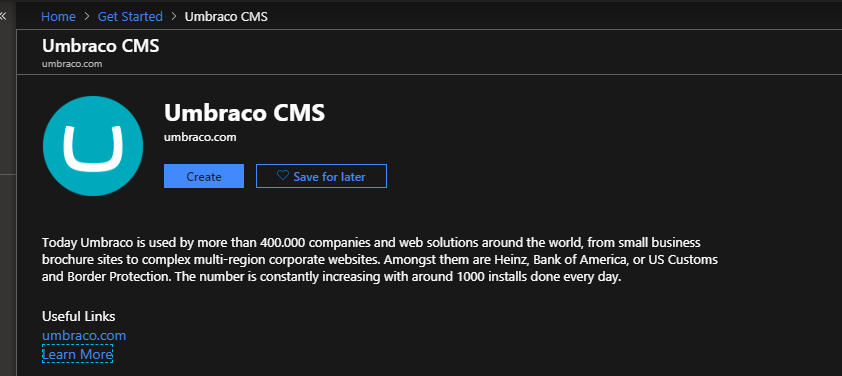Open the umbraco.com useful link
The width and height of the screenshot is (842, 376).
(x=84, y=336)
